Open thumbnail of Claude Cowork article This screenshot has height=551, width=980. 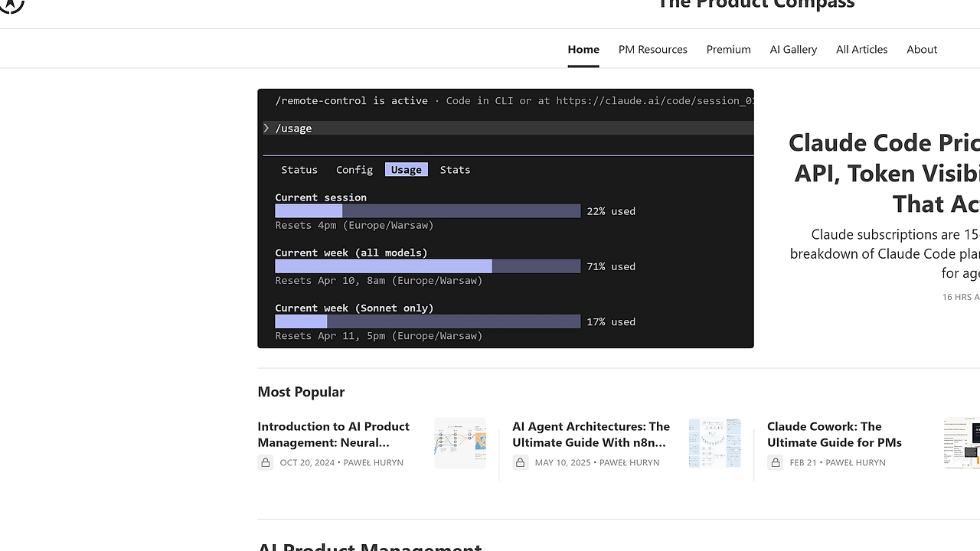pos(962,443)
